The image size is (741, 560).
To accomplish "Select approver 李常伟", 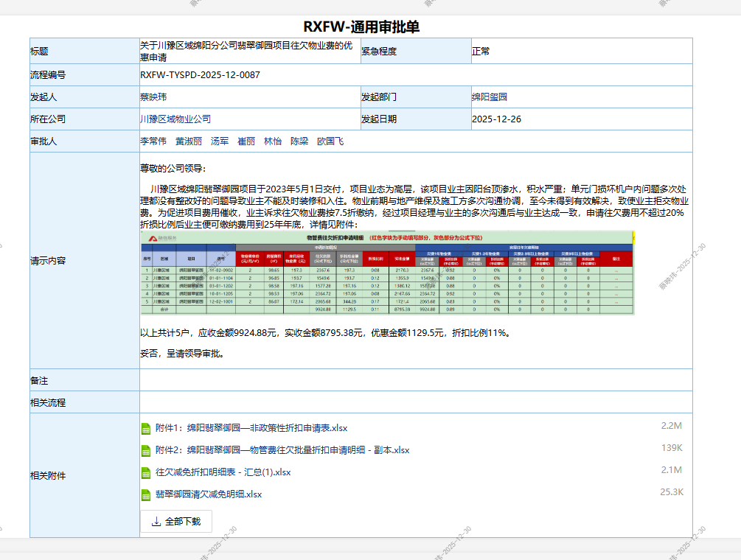I will (153, 141).
